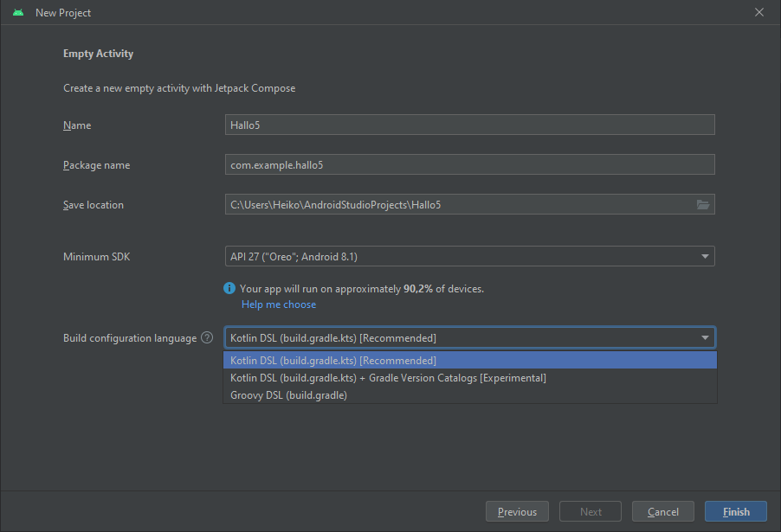Click the Cancel button
This screenshot has width=781, height=532.
(663, 511)
